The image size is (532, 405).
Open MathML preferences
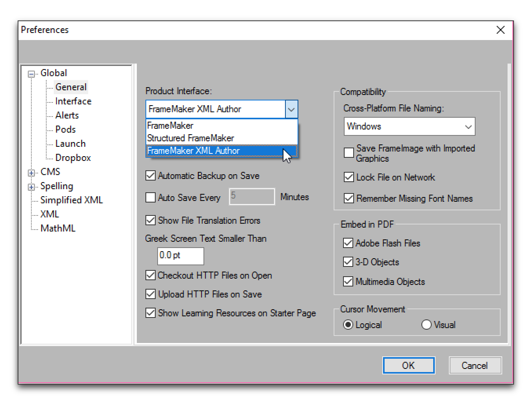pyautogui.click(x=58, y=228)
